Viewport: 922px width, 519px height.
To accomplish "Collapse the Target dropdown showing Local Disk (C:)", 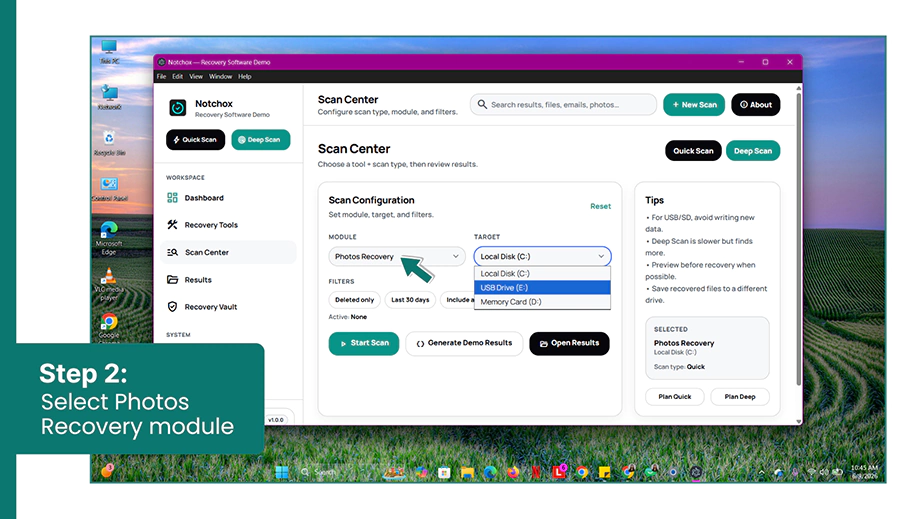I will (542, 256).
